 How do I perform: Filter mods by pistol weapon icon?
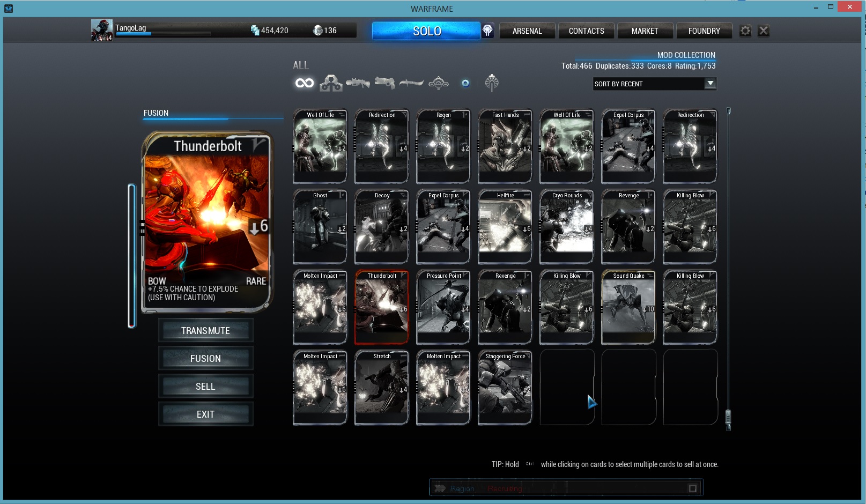pyautogui.click(x=384, y=83)
